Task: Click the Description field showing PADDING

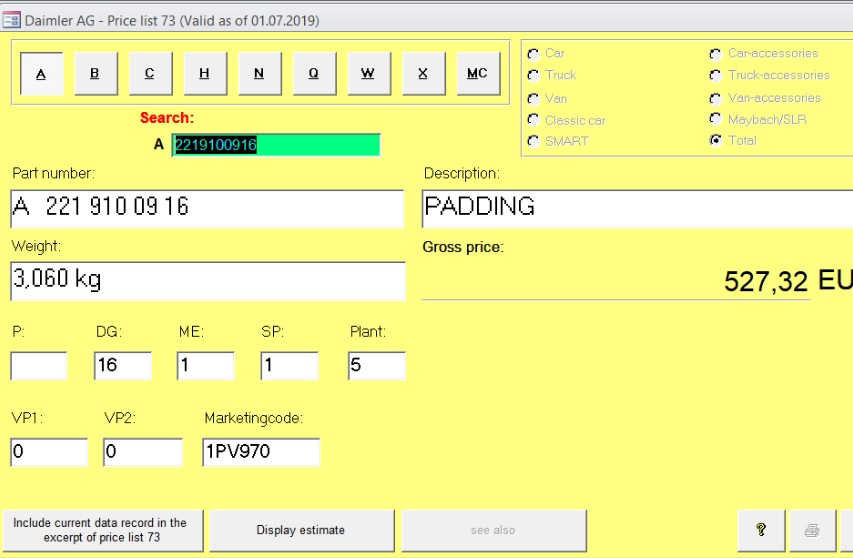Action: 636,208
